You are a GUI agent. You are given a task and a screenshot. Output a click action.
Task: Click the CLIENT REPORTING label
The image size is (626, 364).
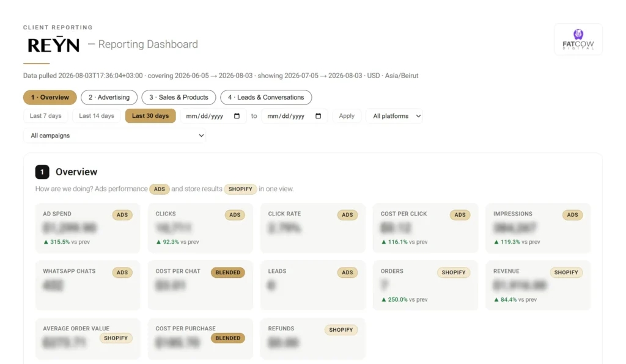(58, 27)
